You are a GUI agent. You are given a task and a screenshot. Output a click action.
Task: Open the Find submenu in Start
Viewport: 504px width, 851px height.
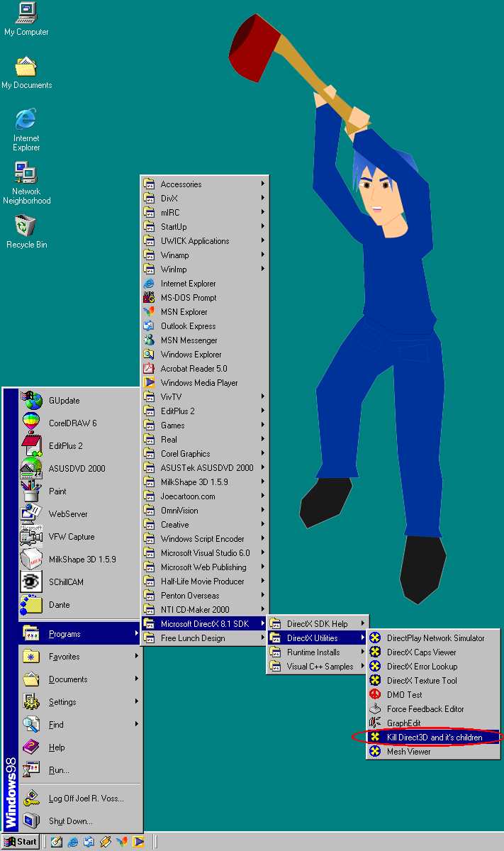[x=80, y=725]
